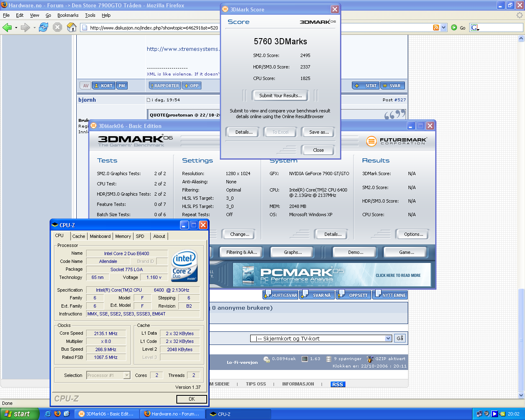Click the PM forum button

(x=122, y=86)
